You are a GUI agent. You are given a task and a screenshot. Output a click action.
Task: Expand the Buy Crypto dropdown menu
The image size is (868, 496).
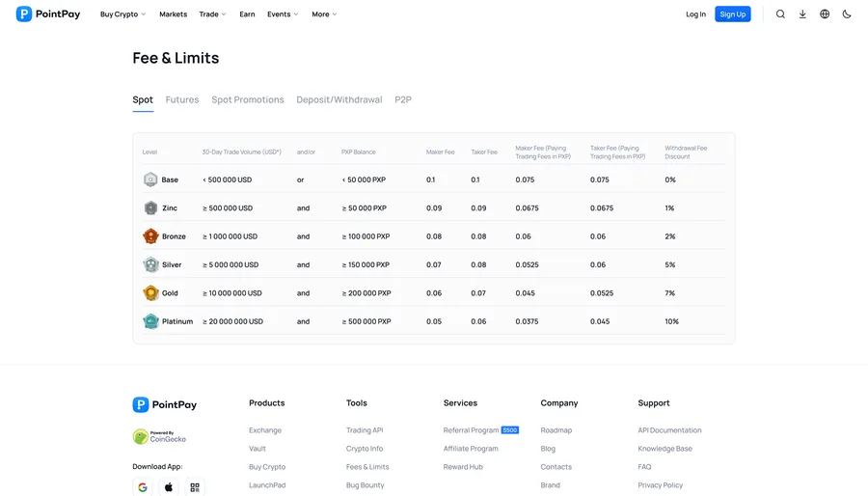click(x=122, y=14)
